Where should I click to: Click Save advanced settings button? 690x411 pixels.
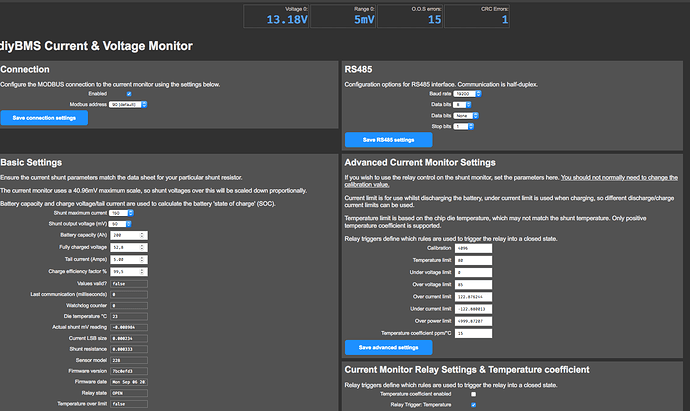tap(389, 348)
